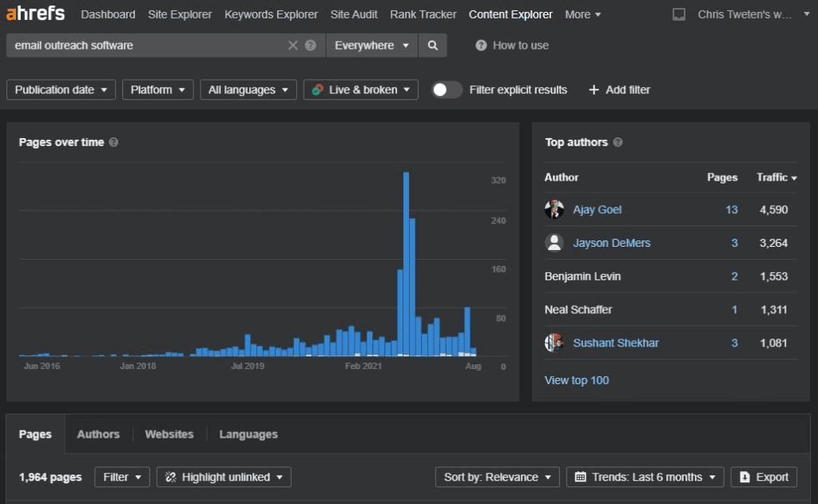Click Ajay Goel's avatar
This screenshot has height=504, width=818.
[554, 209]
